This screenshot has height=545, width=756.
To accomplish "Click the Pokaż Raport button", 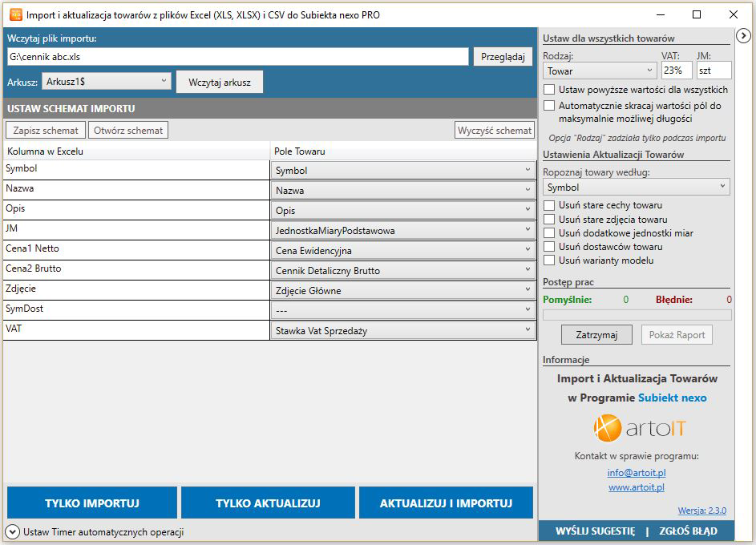I will pos(677,335).
